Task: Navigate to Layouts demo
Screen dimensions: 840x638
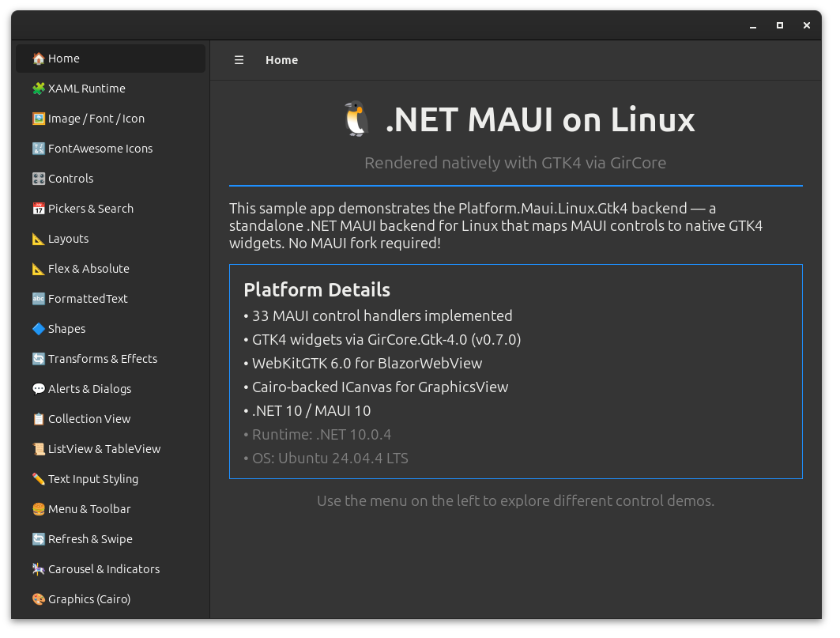Action: click(x=69, y=239)
